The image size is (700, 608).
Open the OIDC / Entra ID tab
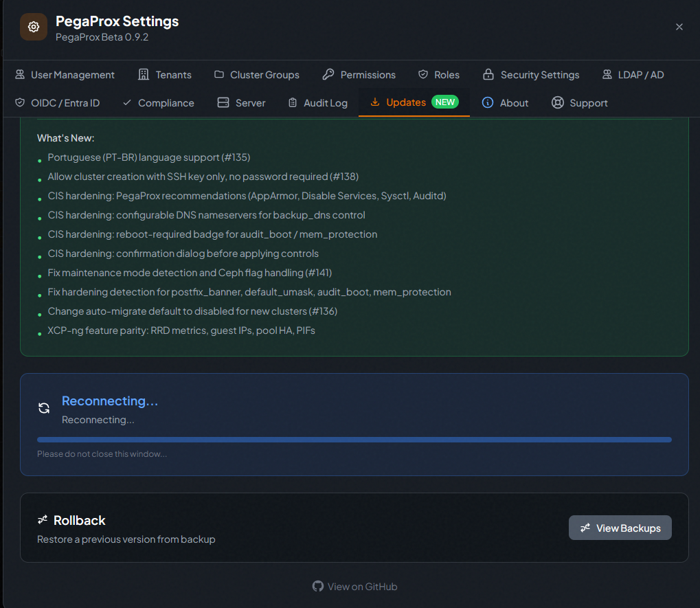coord(57,102)
